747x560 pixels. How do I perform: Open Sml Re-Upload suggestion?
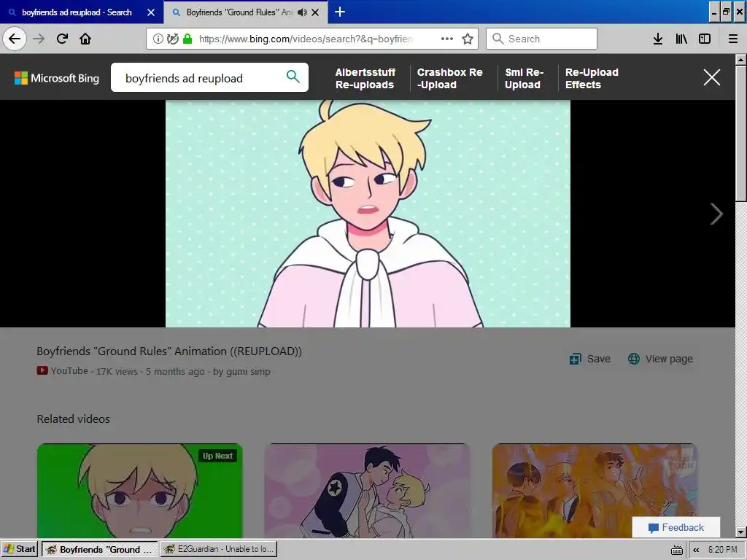[524, 79]
